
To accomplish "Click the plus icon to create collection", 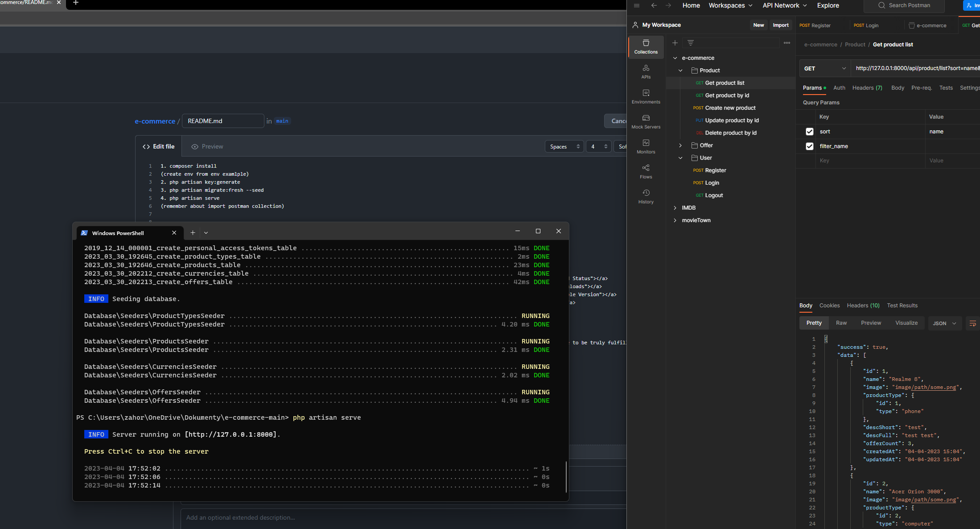I will 675,43.
